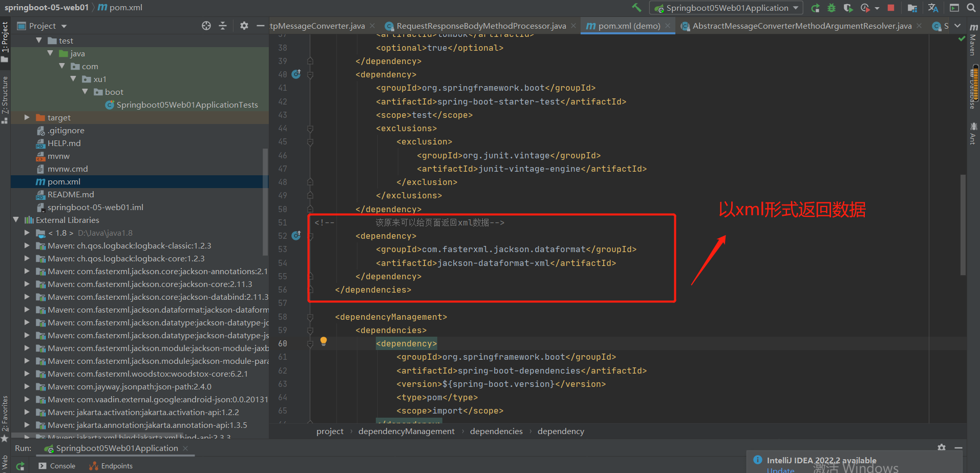Rerun the app from the Run panel

(20, 466)
